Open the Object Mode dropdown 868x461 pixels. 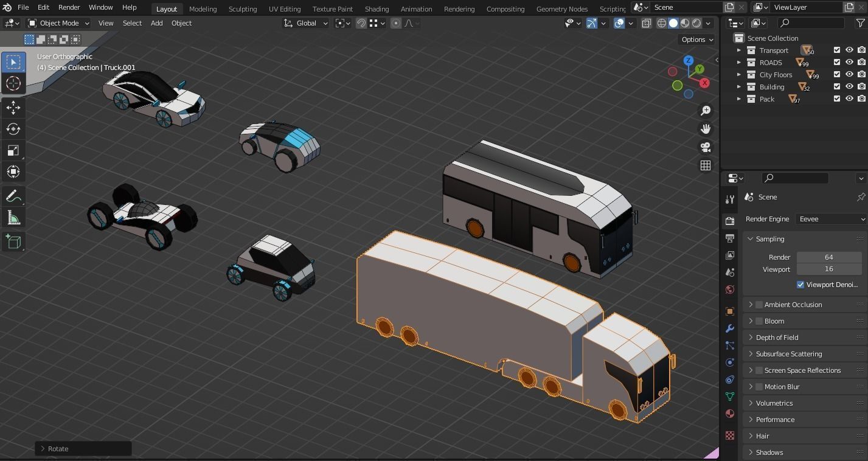tap(59, 23)
